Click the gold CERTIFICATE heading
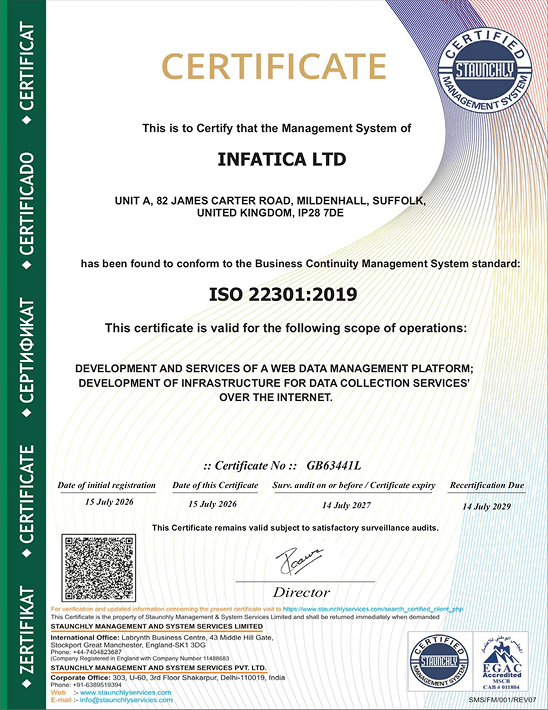Viewport: 548px width, 710px height. click(274, 66)
